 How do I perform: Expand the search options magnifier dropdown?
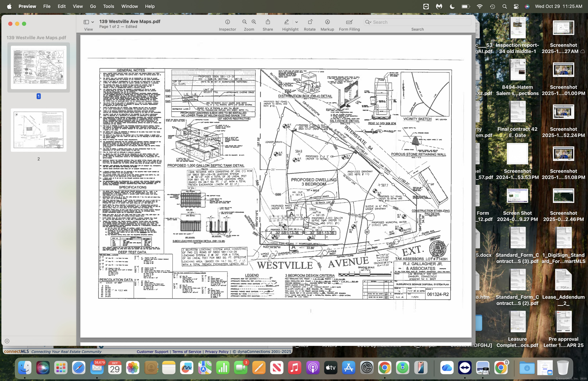368,22
